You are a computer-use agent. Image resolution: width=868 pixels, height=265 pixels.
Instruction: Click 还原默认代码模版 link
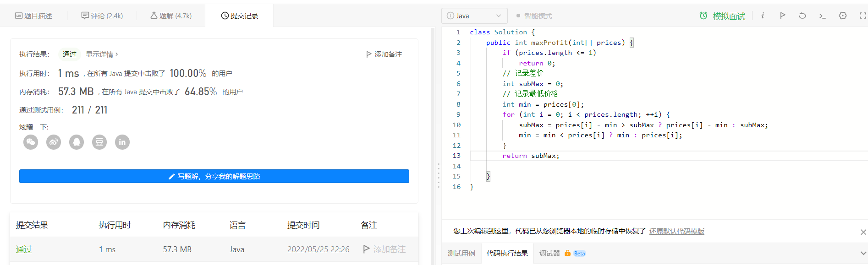click(x=677, y=231)
